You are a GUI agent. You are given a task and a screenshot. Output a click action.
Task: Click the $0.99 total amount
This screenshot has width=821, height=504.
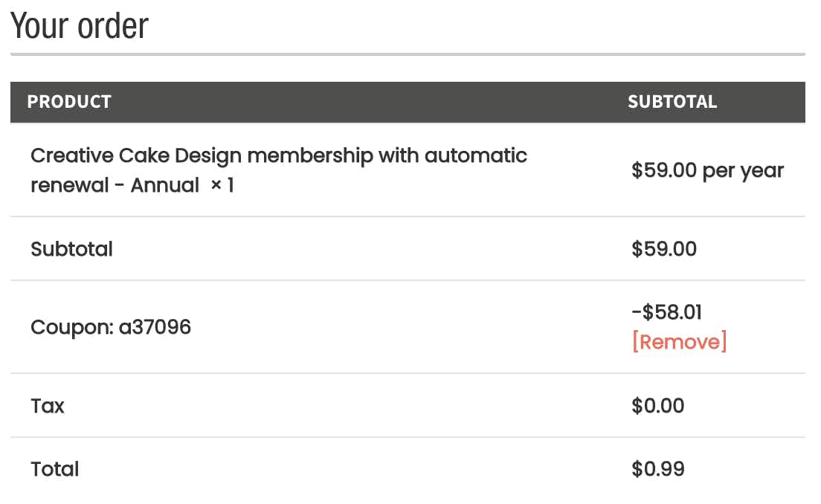click(657, 469)
